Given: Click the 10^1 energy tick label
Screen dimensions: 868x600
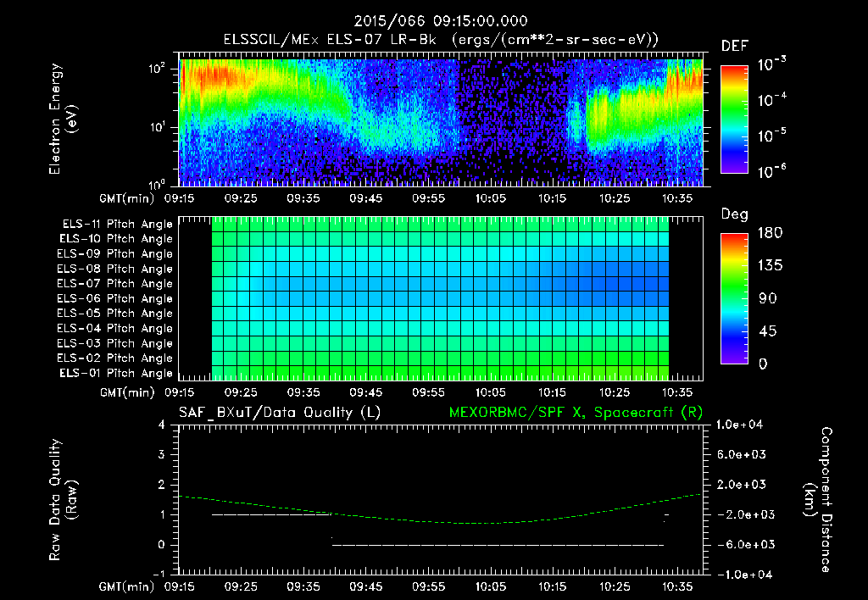Looking at the screenshot, I should 157,127.
